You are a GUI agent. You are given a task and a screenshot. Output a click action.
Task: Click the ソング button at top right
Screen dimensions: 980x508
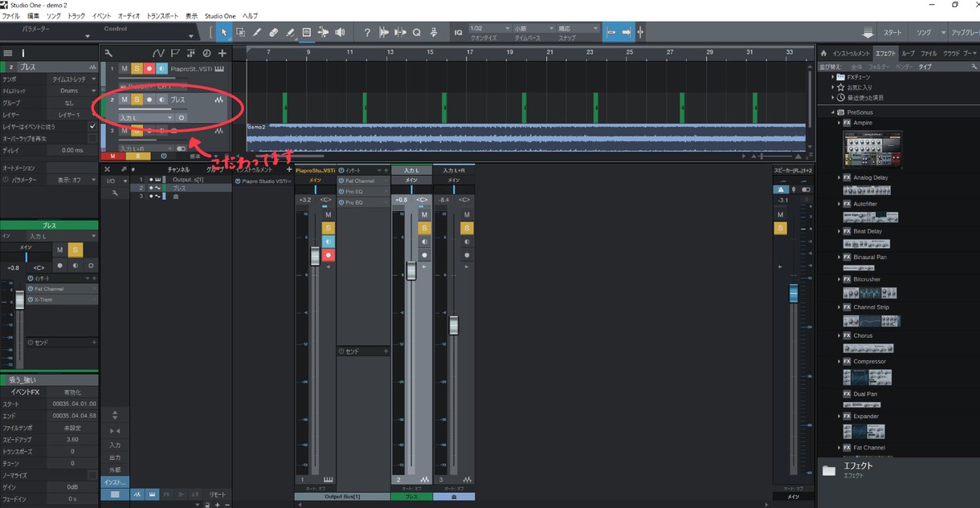pyautogui.click(x=924, y=33)
